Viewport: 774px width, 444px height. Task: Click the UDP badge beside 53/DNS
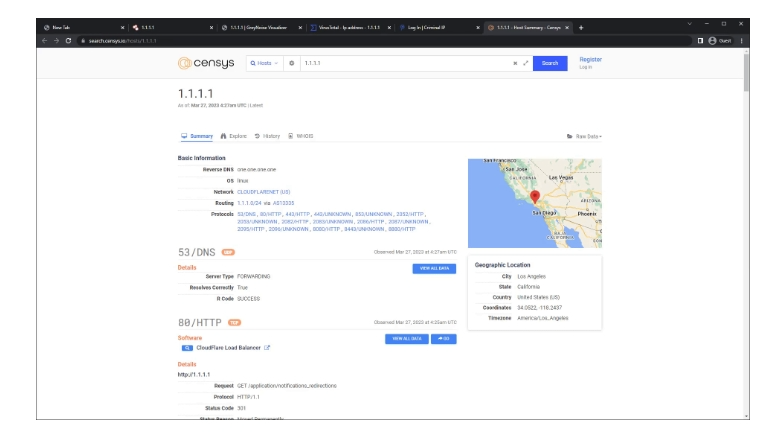(x=228, y=252)
